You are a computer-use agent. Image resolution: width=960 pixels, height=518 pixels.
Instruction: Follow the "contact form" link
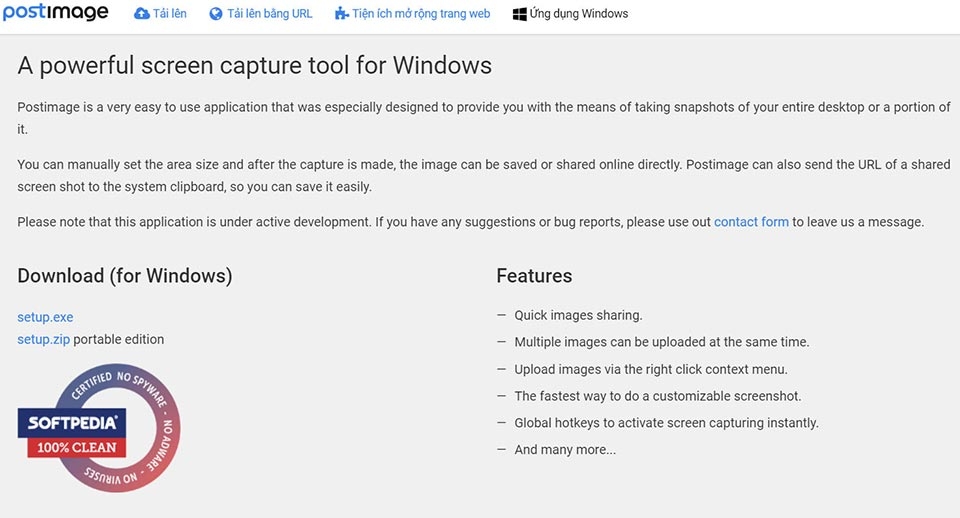click(x=751, y=221)
